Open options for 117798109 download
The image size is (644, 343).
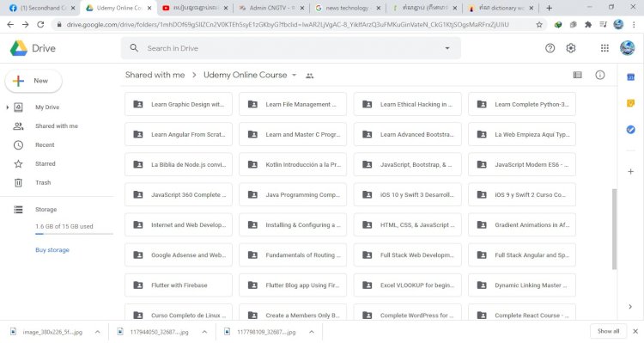[x=312, y=332]
